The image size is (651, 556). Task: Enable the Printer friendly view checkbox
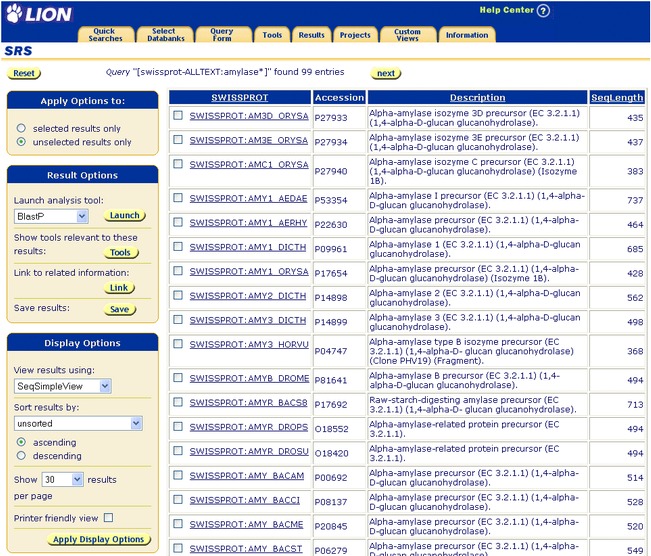pos(108,517)
